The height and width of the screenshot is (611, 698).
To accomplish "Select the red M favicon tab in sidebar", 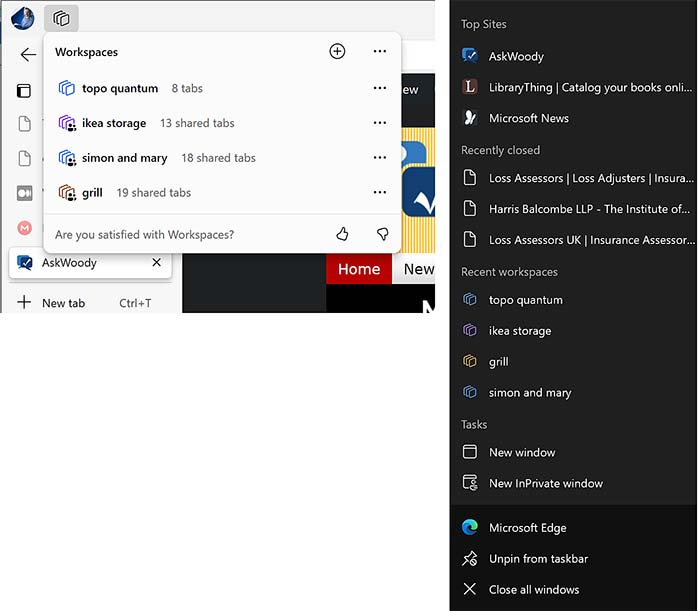I will pyautogui.click(x=24, y=228).
